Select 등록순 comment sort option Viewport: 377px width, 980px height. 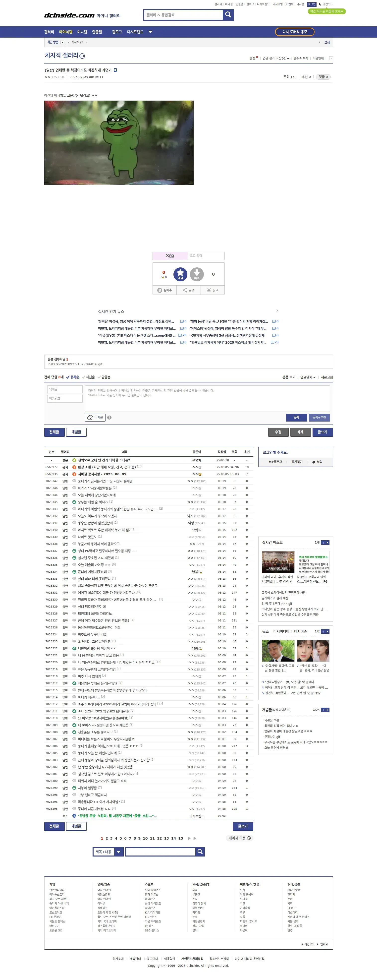pos(73,377)
